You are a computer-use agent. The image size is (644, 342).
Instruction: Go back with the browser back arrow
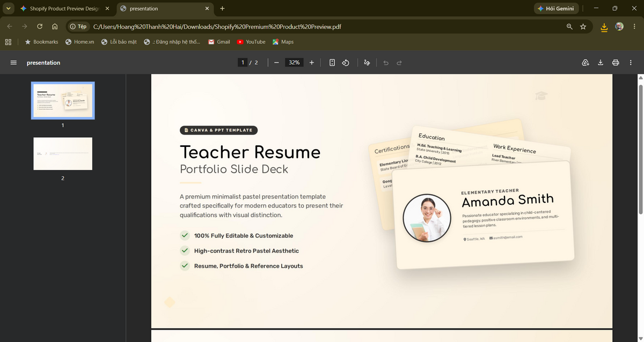(10, 26)
